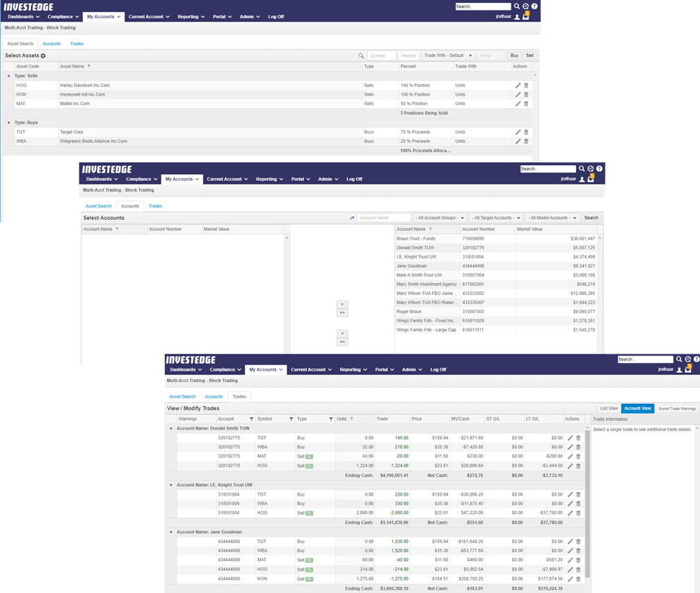Open Asset Search tab in Select Accounts window
The width and height of the screenshot is (700, 593).
pos(99,206)
